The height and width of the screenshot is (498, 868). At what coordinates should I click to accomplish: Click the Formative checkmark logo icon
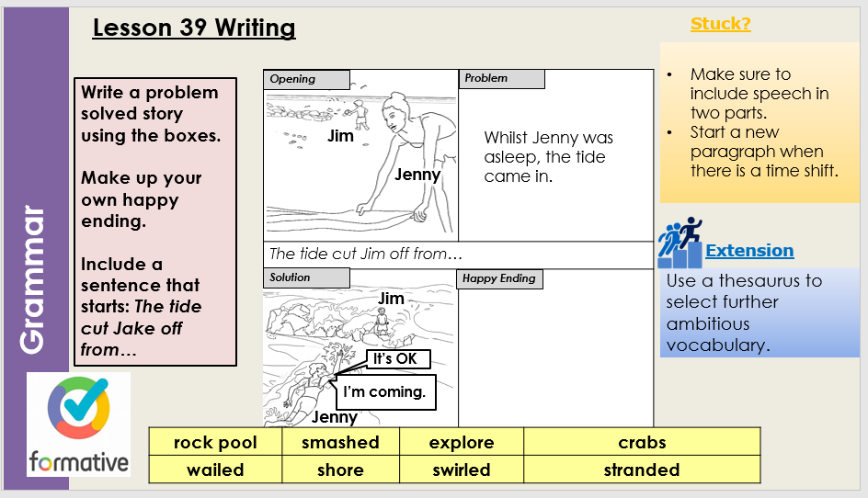coord(78,411)
